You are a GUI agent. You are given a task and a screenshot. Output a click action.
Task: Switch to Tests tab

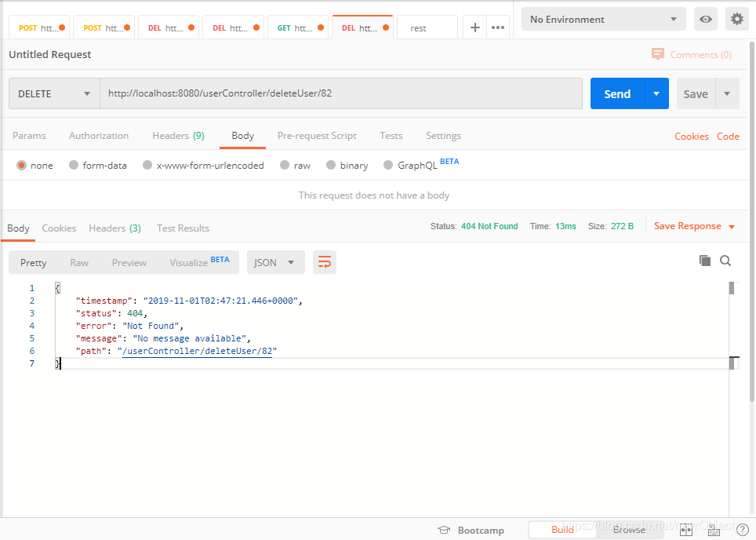coord(391,136)
